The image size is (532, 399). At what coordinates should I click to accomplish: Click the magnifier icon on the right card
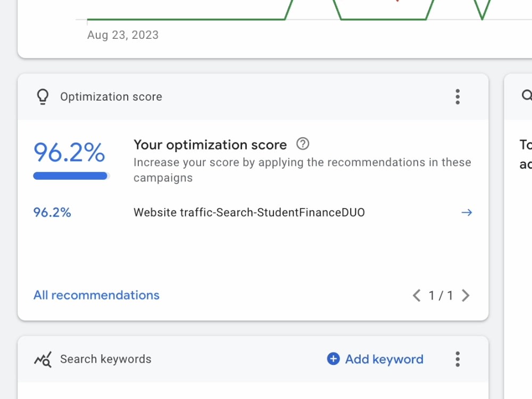[527, 95]
